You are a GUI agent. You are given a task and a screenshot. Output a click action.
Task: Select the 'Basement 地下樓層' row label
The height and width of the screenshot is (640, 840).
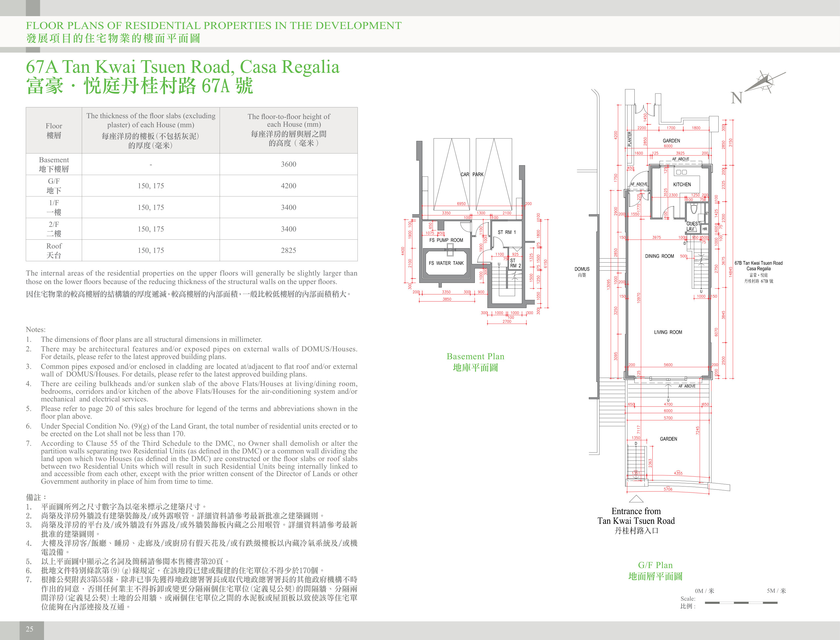point(54,164)
